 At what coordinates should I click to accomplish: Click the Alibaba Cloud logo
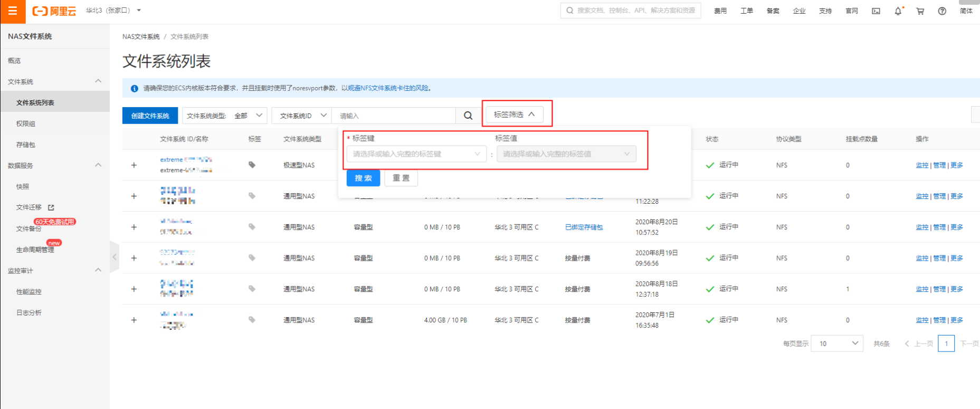(54, 11)
